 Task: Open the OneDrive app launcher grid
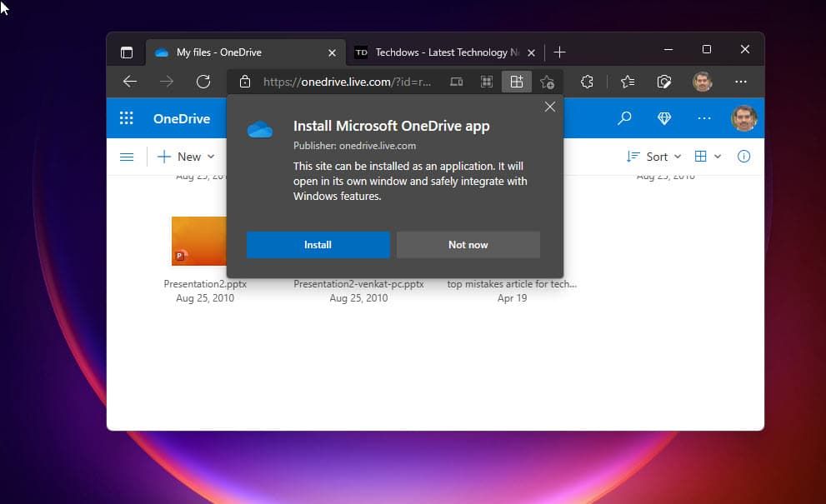[127, 118]
